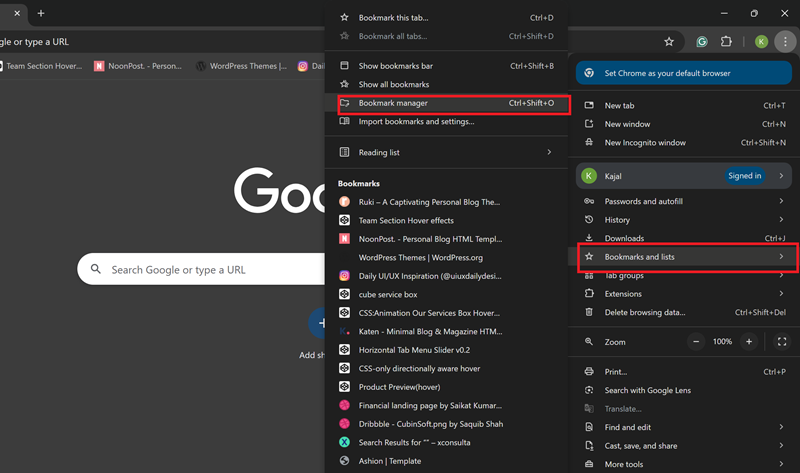This screenshot has height=473, width=800.
Task: Open CSS-only directionally aware hover bookmark
Action: (446, 368)
